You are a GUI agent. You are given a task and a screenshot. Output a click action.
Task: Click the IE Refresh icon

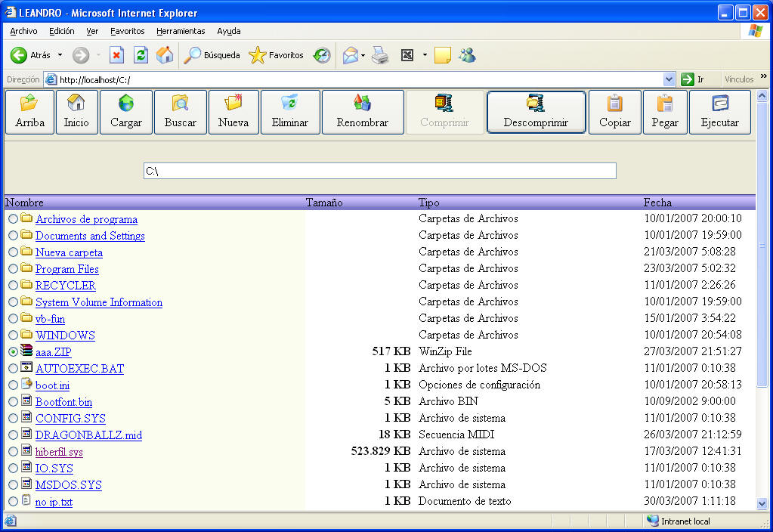[x=141, y=55]
